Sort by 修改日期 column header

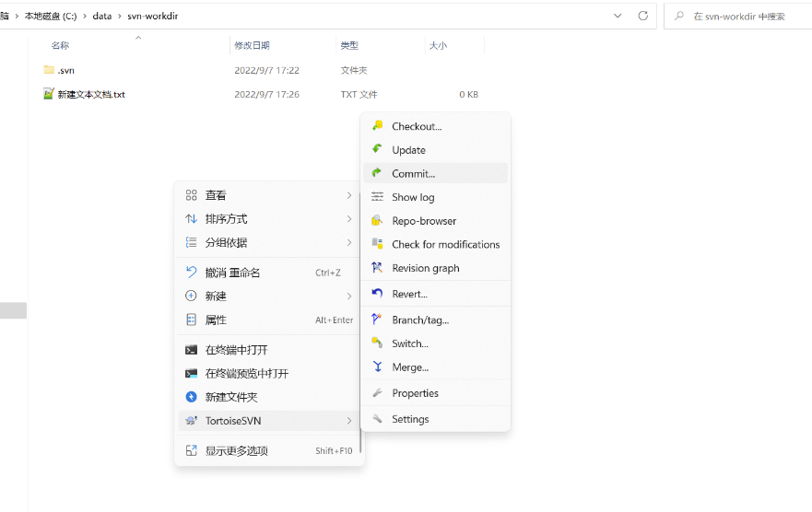(252, 45)
